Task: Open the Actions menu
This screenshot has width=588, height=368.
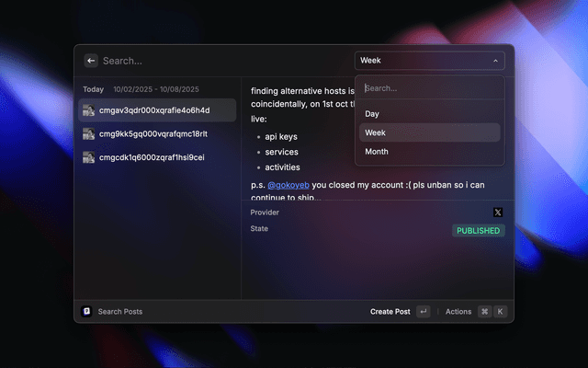Action: [458, 312]
